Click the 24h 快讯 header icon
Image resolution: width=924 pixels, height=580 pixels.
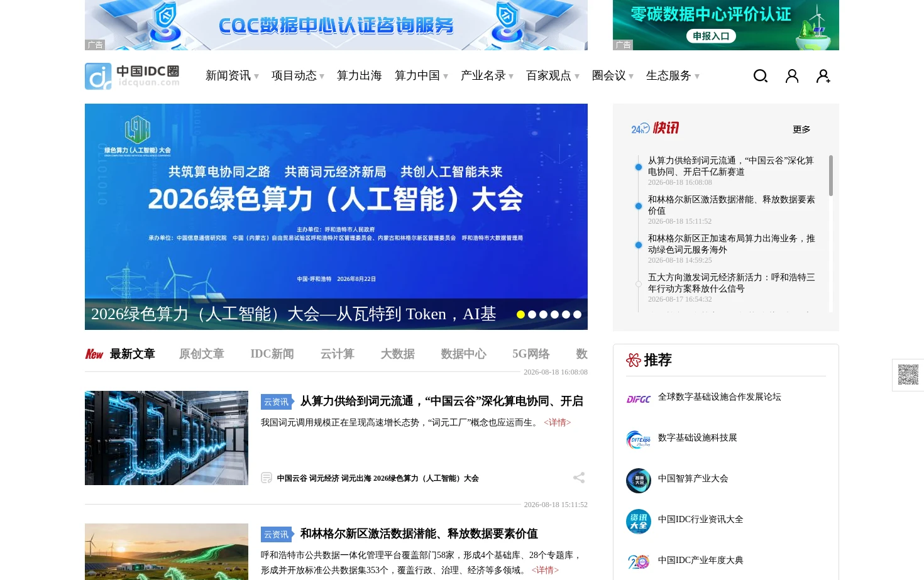pos(655,128)
